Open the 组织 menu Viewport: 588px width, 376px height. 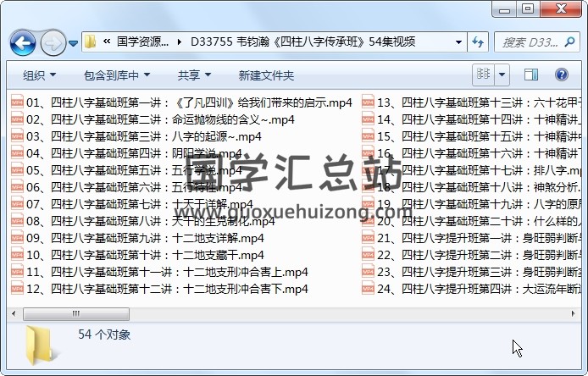(39, 75)
